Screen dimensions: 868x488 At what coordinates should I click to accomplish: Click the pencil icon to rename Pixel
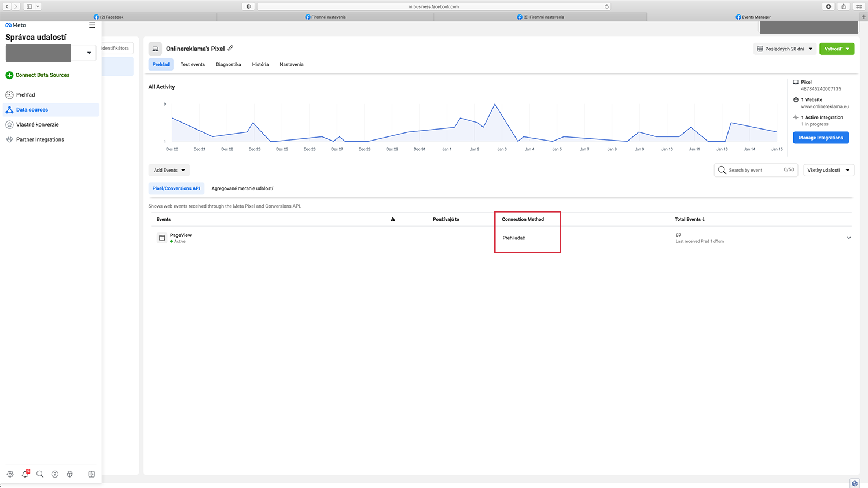(230, 48)
